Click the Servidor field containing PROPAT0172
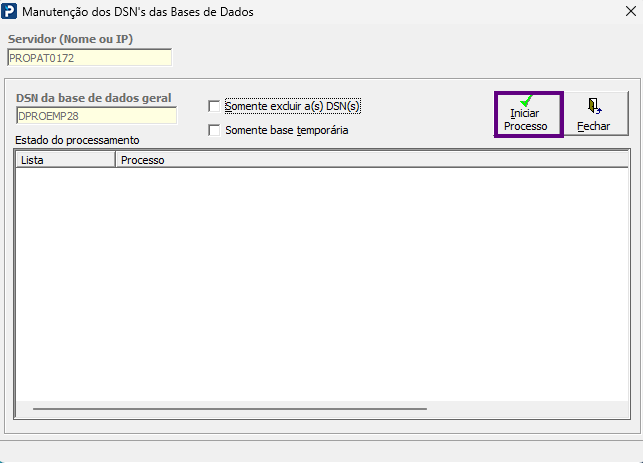643x463 pixels. coord(90,58)
